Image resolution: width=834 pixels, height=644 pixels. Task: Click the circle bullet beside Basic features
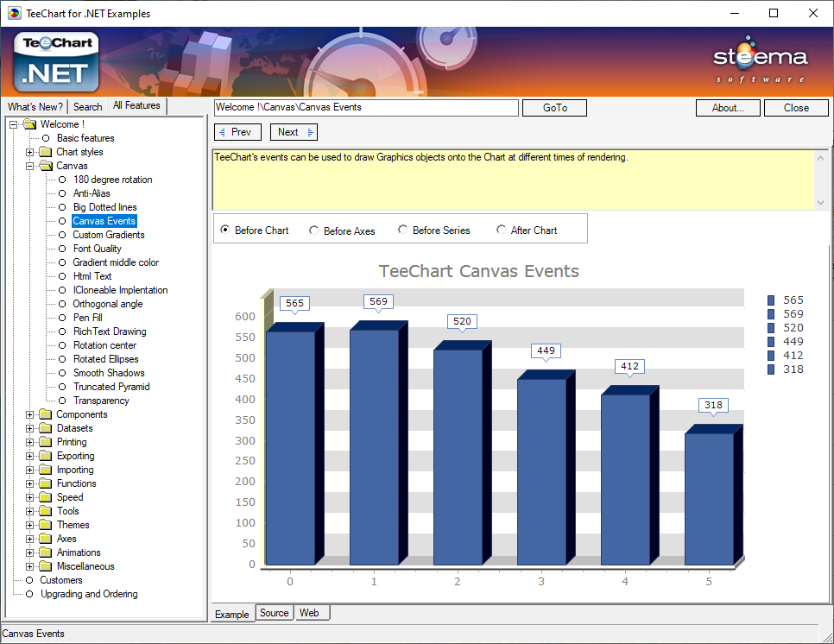tap(46, 138)
